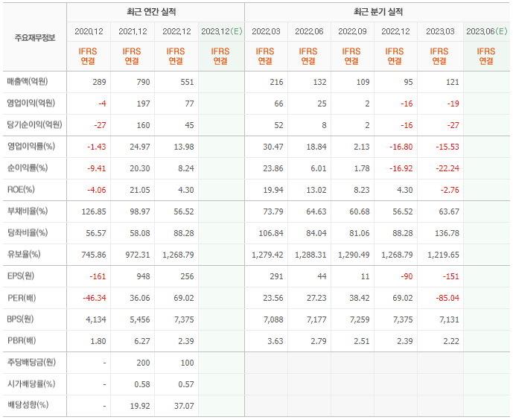This screenshot has height=420, width=513.
Task: Click the quick ratio value 106.84
Action: tap(271, 233)
